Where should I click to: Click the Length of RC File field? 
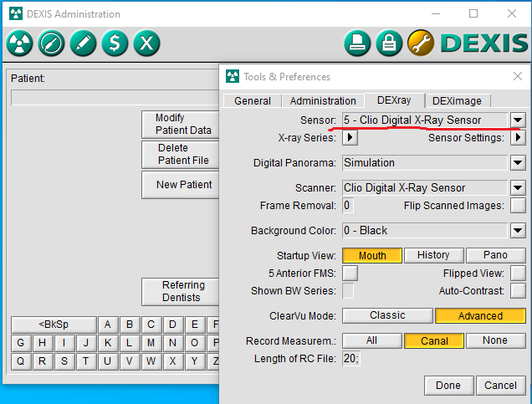(351, 359)
